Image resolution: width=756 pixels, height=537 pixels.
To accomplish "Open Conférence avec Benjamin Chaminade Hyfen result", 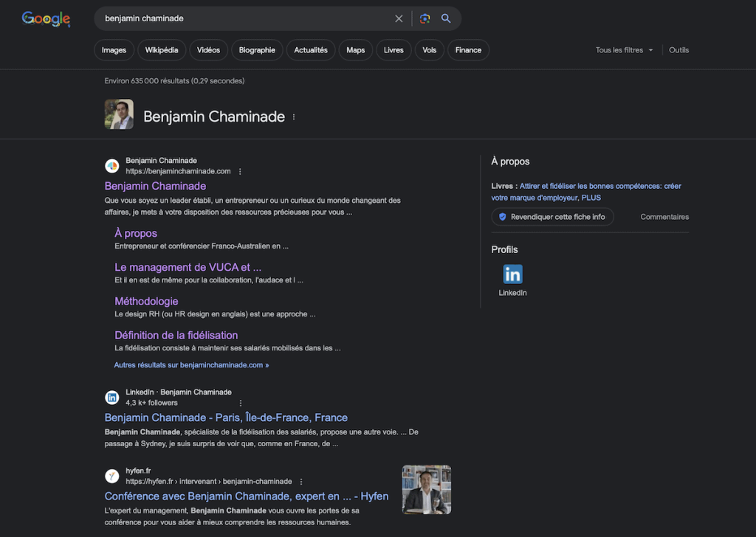I will tap(247, 496).
